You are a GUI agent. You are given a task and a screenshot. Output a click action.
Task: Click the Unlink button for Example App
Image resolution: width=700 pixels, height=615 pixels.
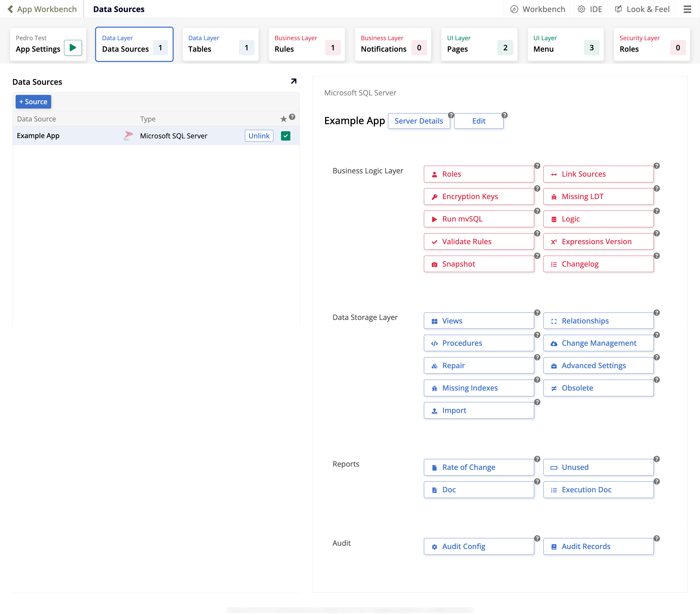[259, 136]
